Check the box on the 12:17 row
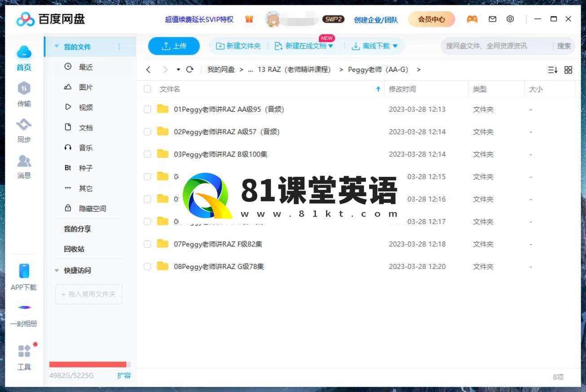586x392 pixels. click(x=147, y=221)
